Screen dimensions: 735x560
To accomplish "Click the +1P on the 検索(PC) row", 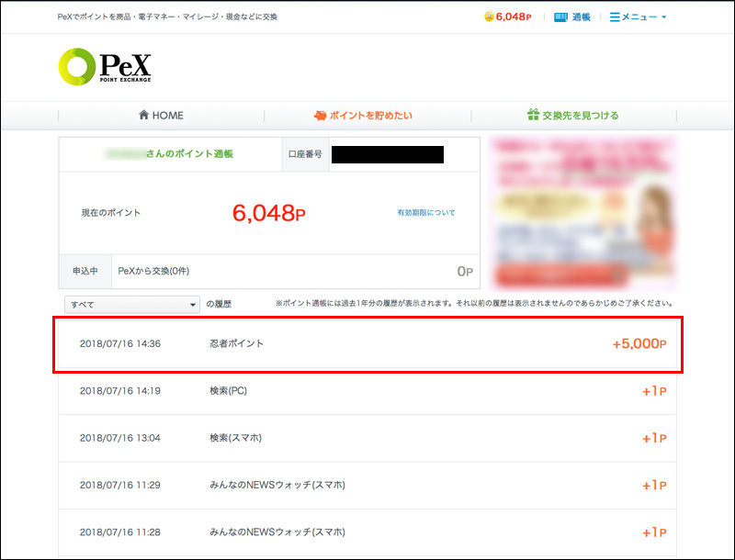I will pos(654,391).
